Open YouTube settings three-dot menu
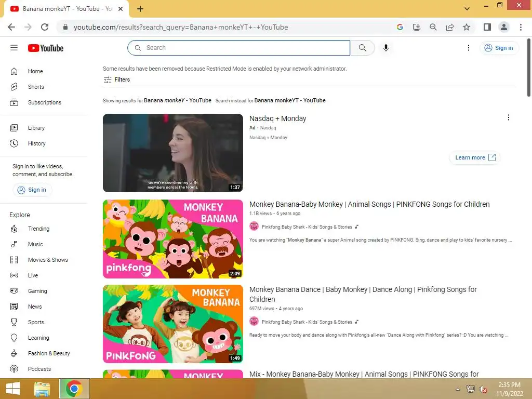532x399 pixels. coord(469,48)
